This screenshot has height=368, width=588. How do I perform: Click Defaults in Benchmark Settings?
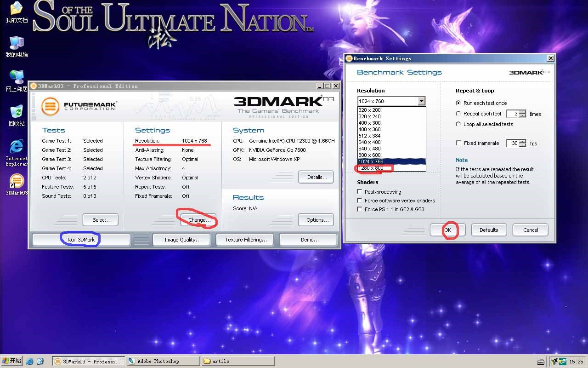pyautogui.click(x=489, y=230)
